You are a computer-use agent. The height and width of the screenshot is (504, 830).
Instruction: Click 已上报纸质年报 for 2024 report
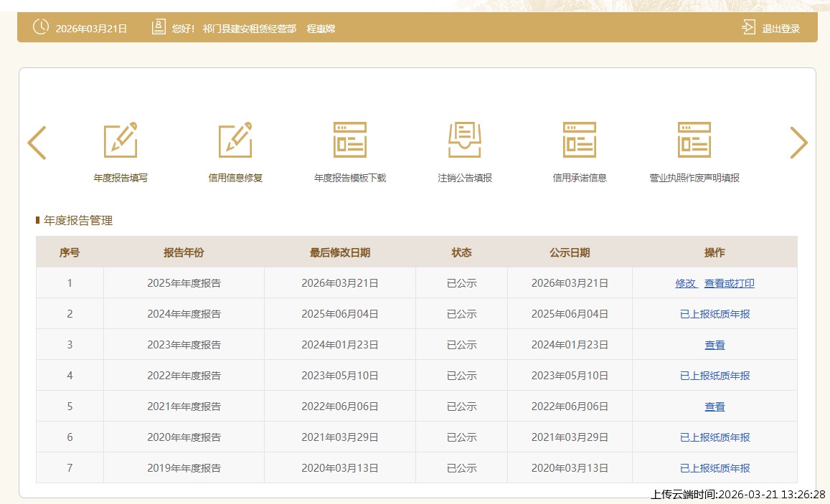click(x=715, y=314)
